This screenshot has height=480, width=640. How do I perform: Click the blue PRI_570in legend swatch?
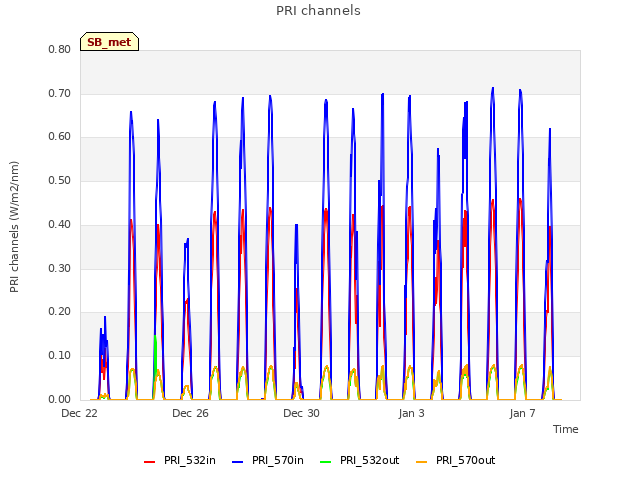coord(238,462)
